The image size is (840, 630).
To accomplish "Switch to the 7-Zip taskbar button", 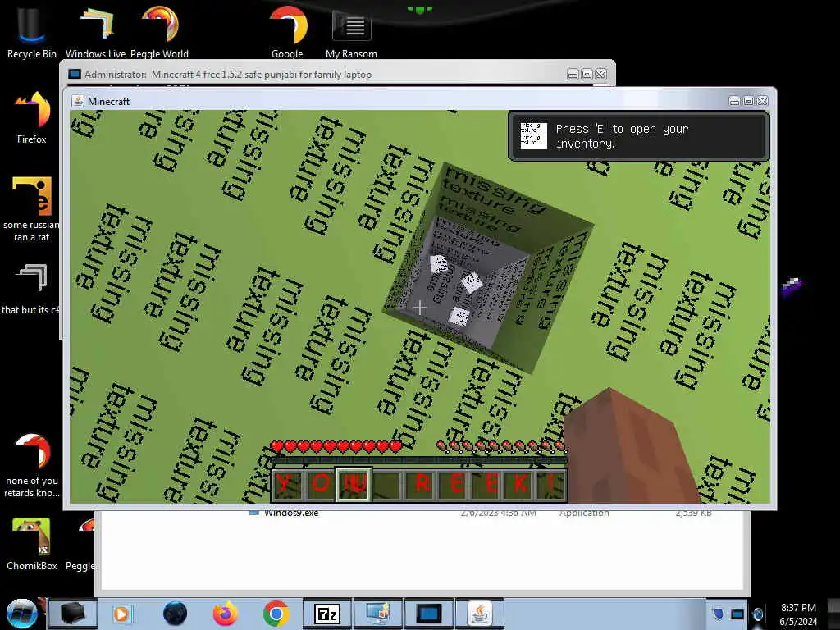I will tap(327, 614).
